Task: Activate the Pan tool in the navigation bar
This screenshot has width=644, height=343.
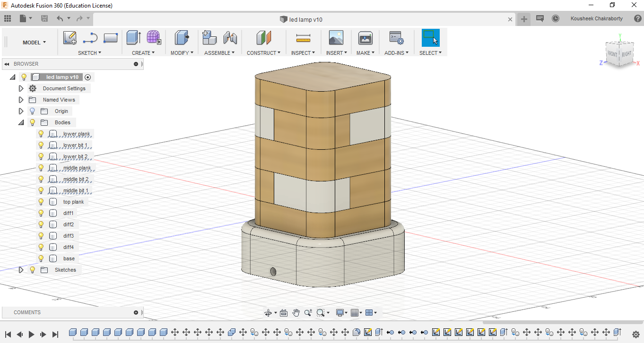Action: tap(296, 312)
